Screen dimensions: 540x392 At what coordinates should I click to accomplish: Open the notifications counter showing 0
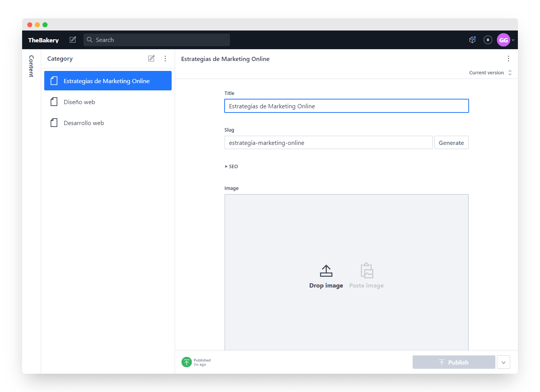point(488,40)
